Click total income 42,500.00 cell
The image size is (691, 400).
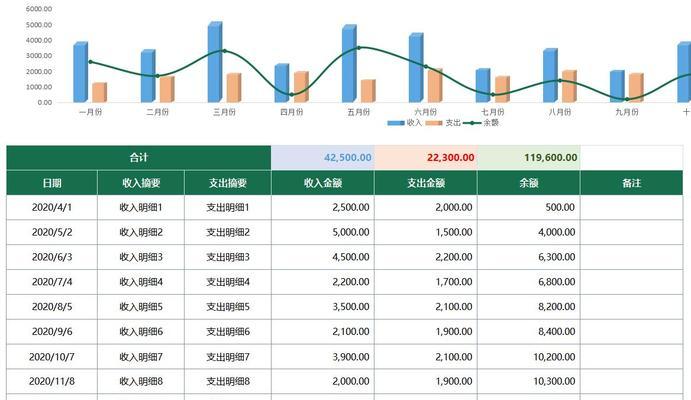tap(323, 158)
